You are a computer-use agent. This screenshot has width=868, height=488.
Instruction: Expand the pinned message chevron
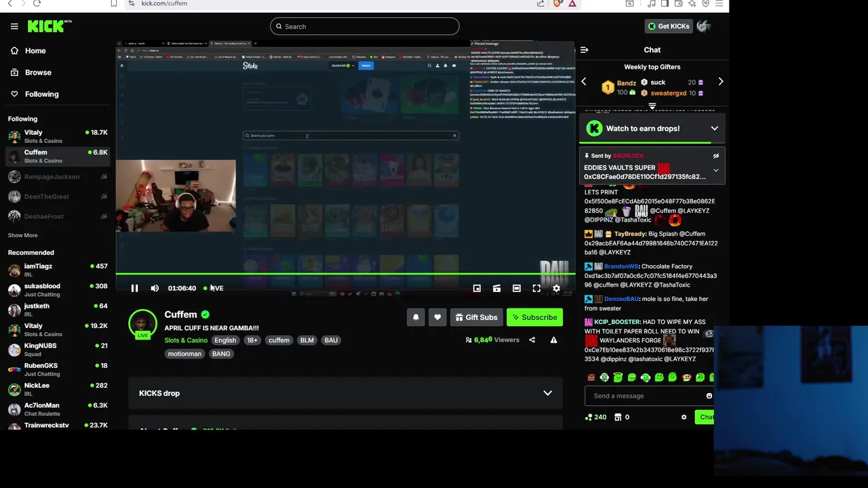(x=715, y=170)
